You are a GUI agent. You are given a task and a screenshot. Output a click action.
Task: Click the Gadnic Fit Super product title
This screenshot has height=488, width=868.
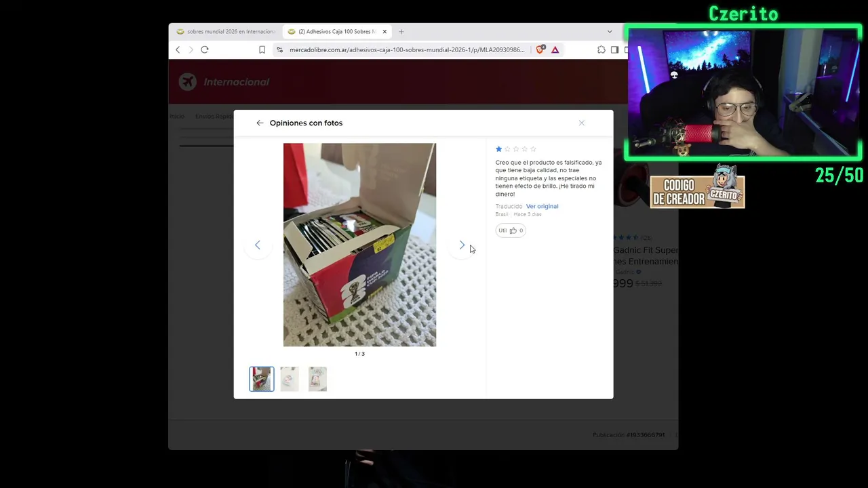(x=646, y=256)
